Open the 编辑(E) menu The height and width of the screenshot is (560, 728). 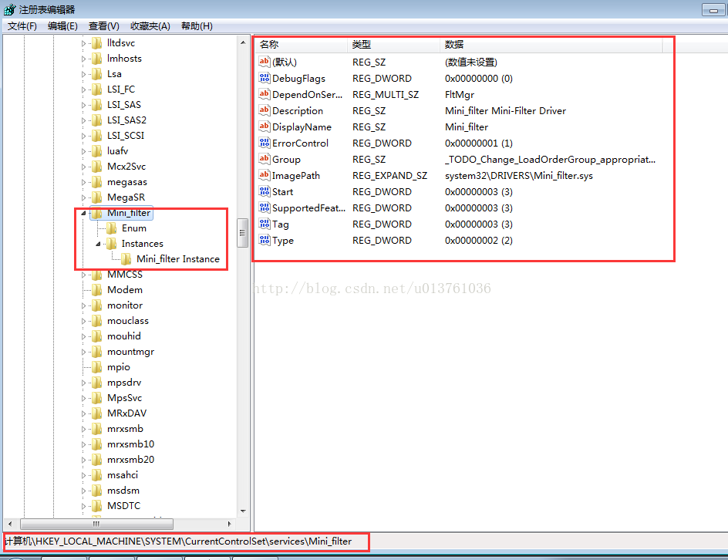pos(62,26)
